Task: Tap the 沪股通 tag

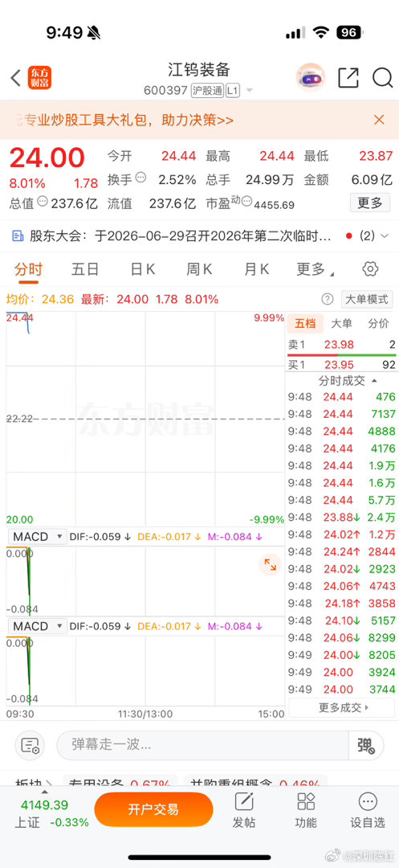Action: (207, 90)
